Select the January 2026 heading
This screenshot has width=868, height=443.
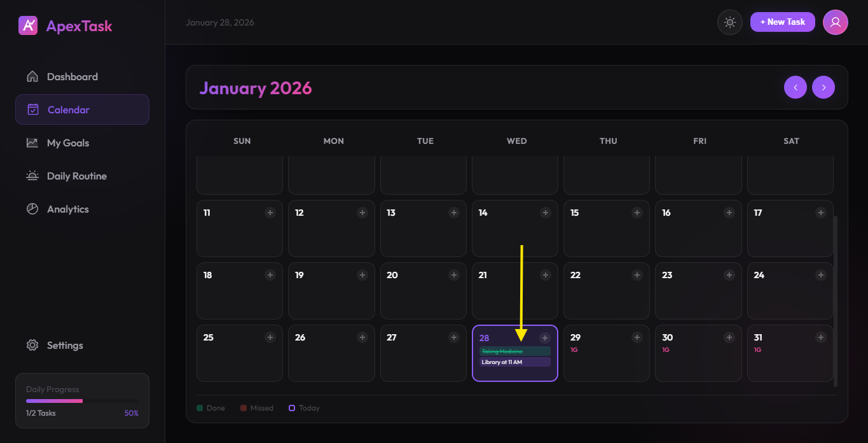pyautogui.click(x=256, y=88)
